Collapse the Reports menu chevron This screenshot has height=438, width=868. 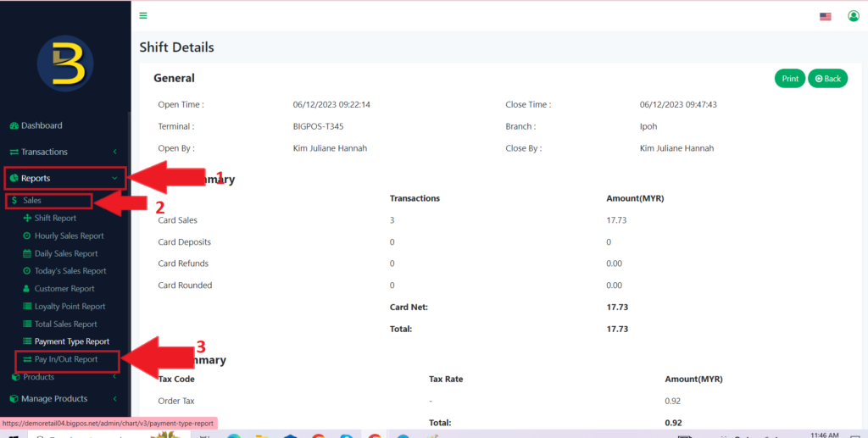point(114,179)
